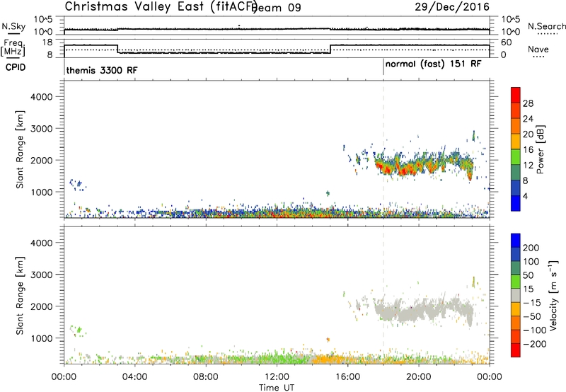Click the 'N.Search' legend label
This screenshot has height=392, width=566.
click(546, 26)
